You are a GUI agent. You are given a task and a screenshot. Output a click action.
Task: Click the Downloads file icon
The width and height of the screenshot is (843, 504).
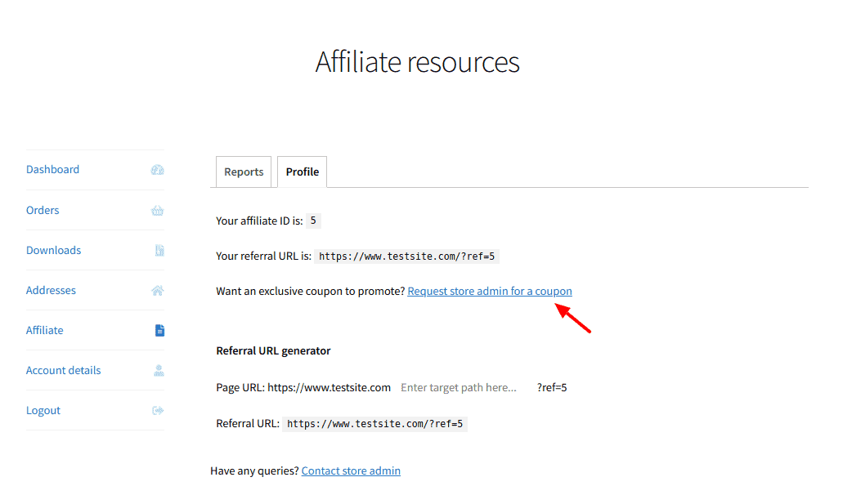click(x=159, y=251)
